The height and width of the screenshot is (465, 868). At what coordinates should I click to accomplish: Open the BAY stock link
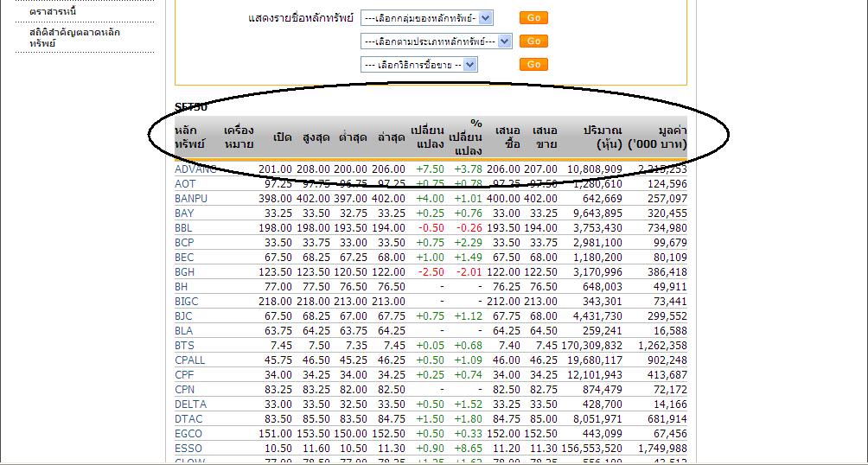click(184, 213)
